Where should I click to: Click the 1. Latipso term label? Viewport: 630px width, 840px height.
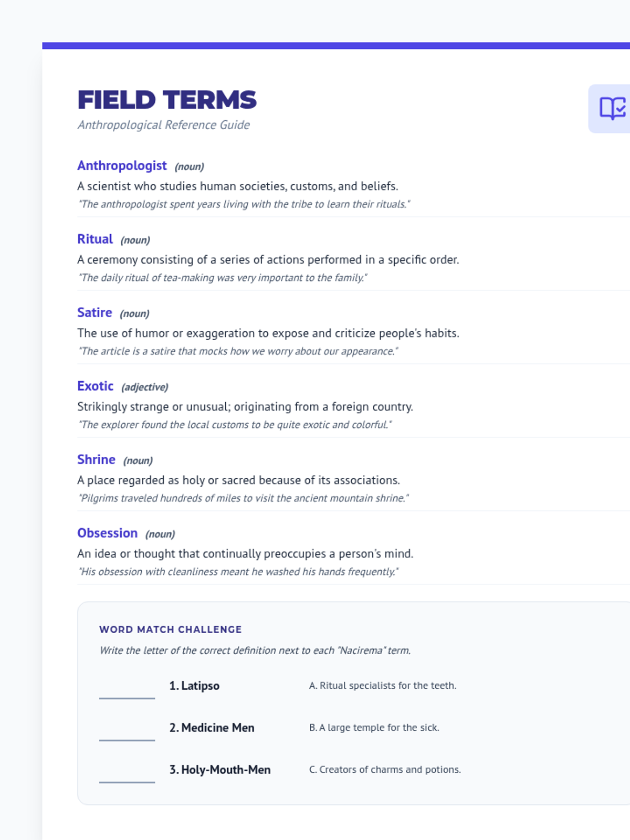point(194,686)
